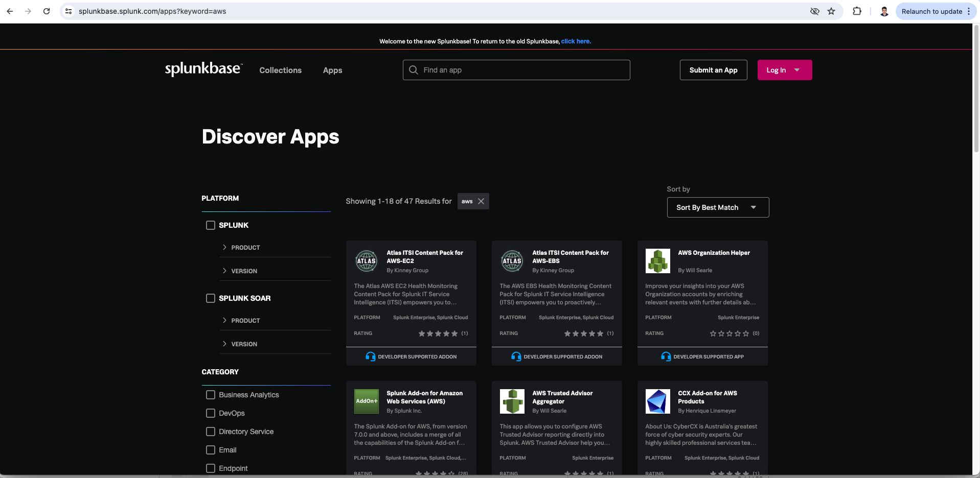The height and width of the screenshot is (478, 980).
Task: Open the Apps nav item
Action: pos(332,70)
